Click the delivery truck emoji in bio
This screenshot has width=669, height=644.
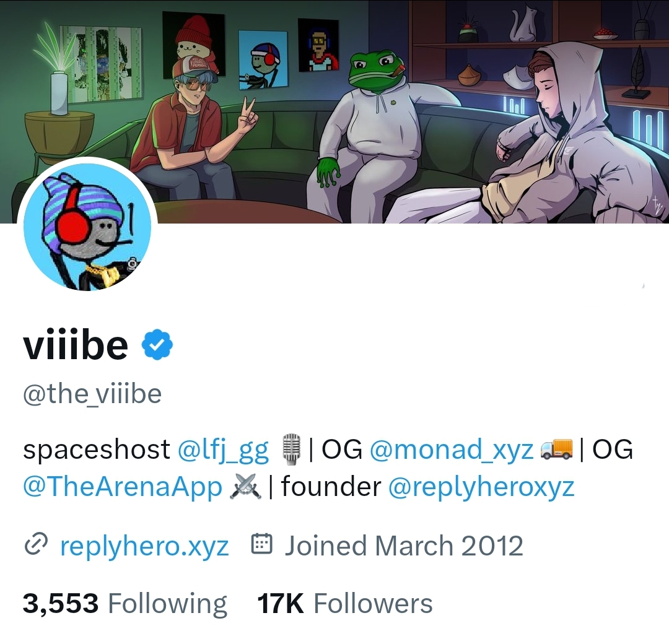click(x=557, y=450)
